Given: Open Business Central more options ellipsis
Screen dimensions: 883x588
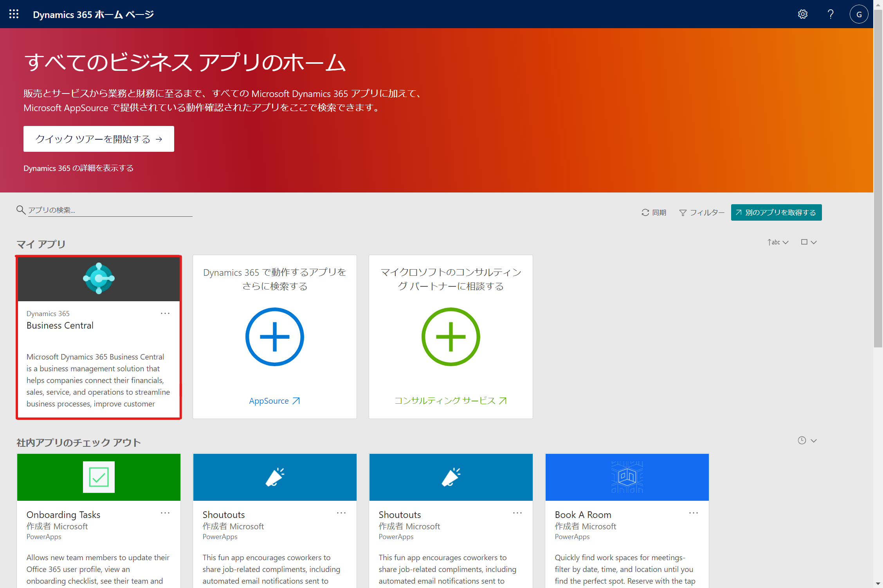Looking at the screenshot, I should (x=165, y=313).
